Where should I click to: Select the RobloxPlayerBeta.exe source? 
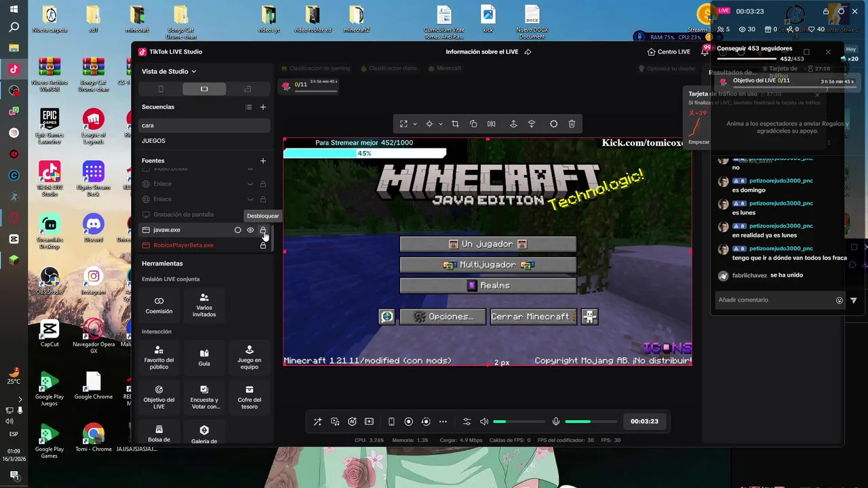(x=183, y=245)
